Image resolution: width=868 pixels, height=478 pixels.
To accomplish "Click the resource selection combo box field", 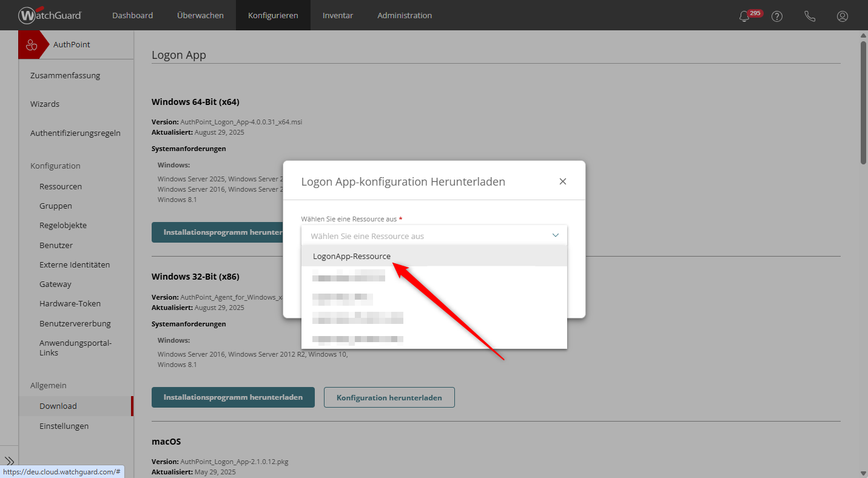I will coord(425,236).
